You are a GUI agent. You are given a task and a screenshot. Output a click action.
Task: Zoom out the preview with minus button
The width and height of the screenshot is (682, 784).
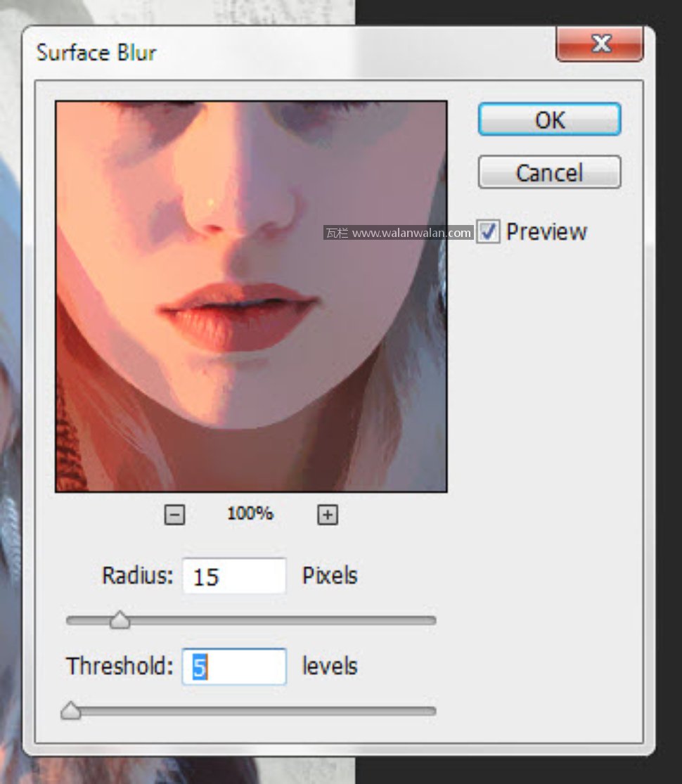click(x=174, y=515)
